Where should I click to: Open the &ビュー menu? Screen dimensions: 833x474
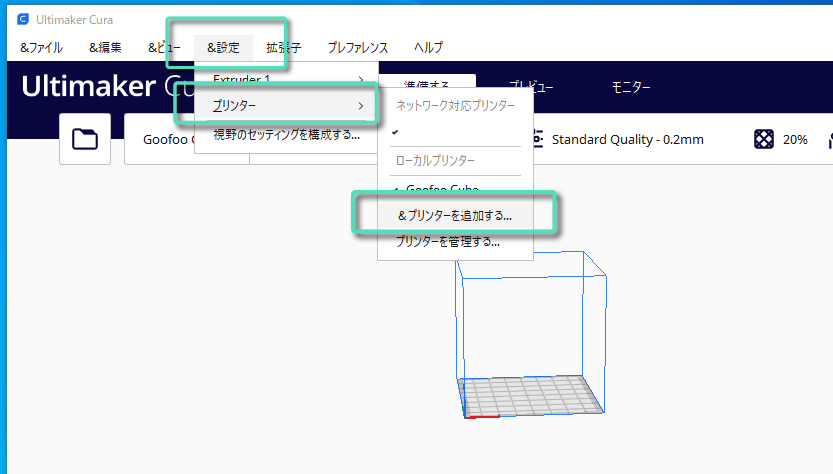[x=164, y=48]
